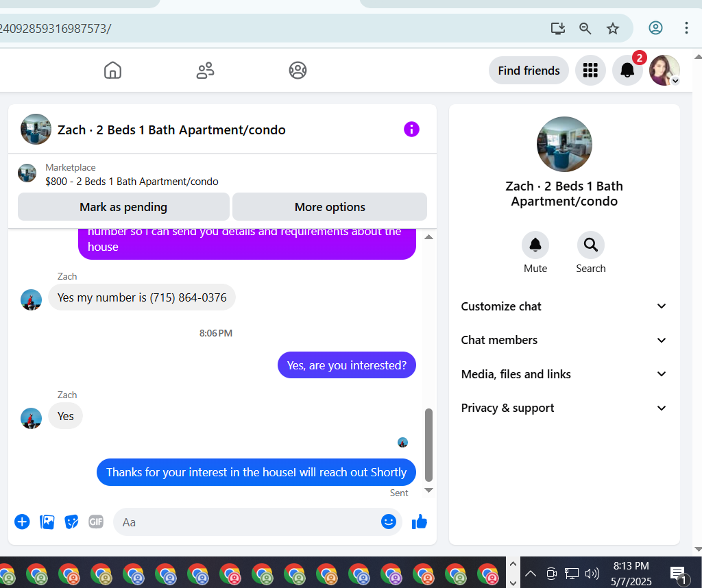Click 'Yes, are you interested?' message bubble
This screenshot has height=588, width=702.
click(346, 365)
